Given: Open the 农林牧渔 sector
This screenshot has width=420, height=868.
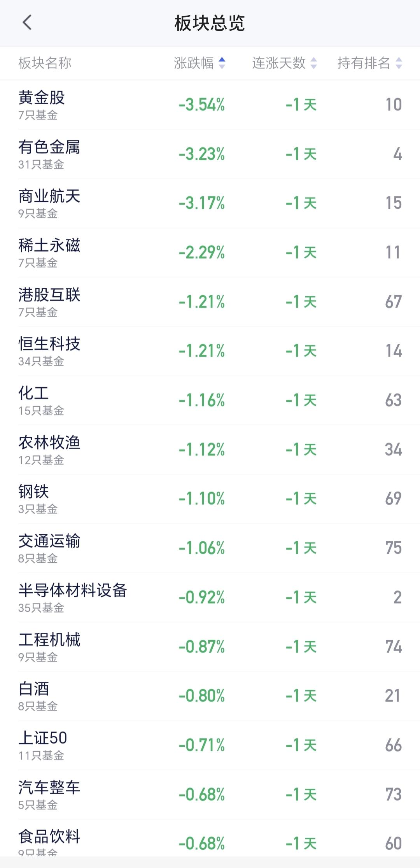Looking at the screenshot, I should coord(210,450).
